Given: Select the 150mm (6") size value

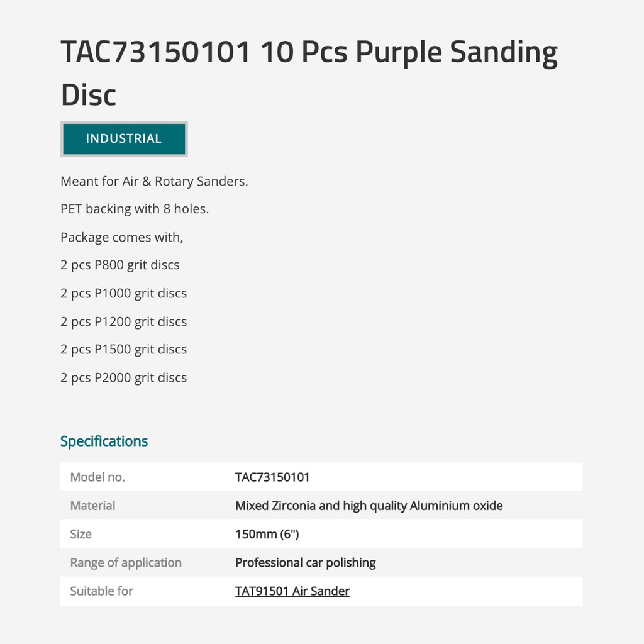Looking at the screenshot, I should point(267,534).
